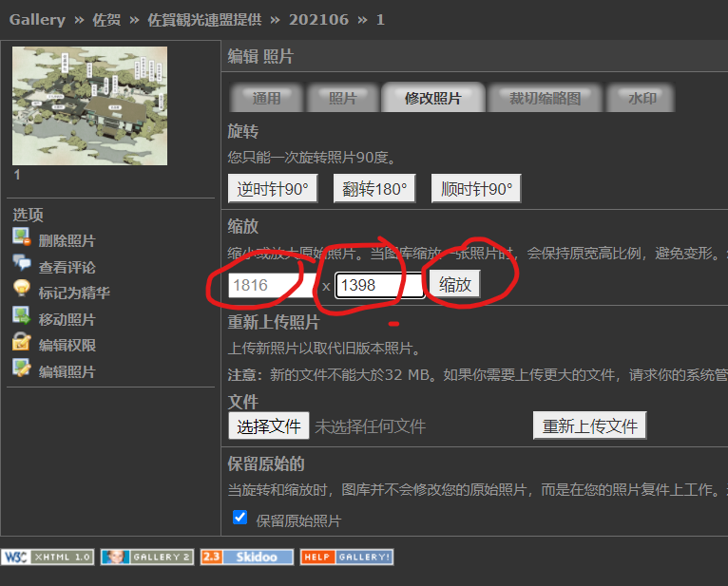
Task: Rotate photo with 逆时针90° button
Action: pos(273,188)
